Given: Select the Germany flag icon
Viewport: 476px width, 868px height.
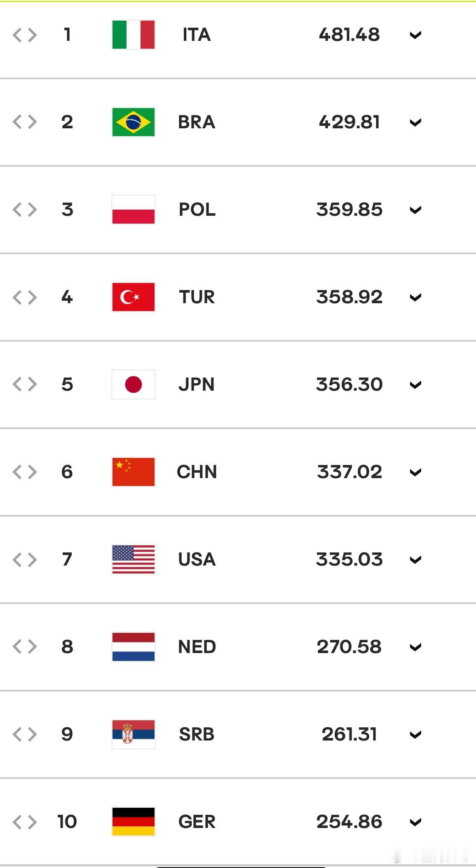Looking at the screenshot, I should pos(133,822).
